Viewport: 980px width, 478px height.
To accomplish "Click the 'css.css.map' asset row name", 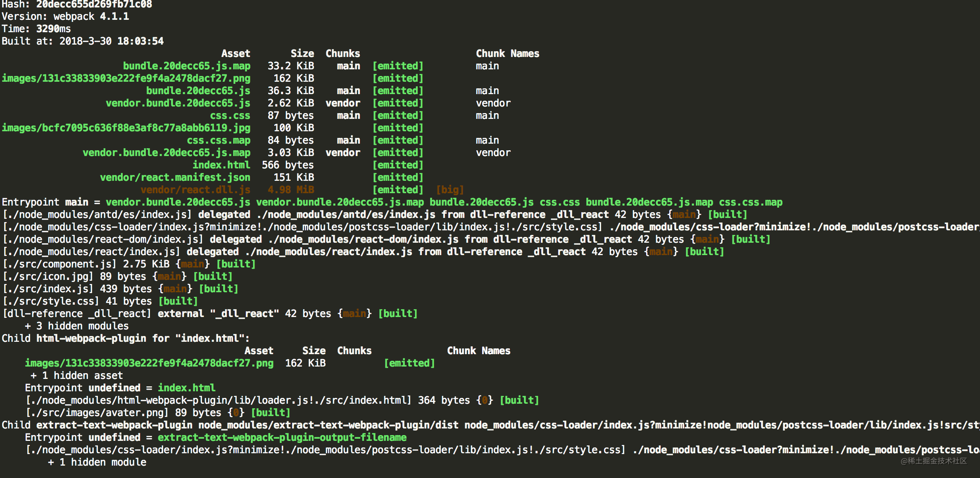I will 219,140.
